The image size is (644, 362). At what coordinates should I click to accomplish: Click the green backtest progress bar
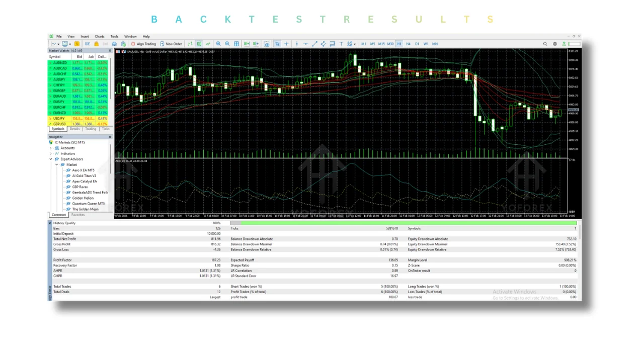pos(404,223)
